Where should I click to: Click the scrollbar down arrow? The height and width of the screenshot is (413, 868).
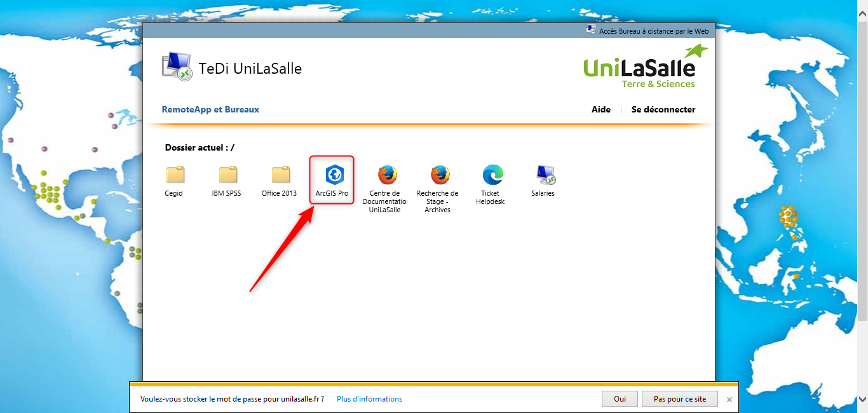point(862,399)
